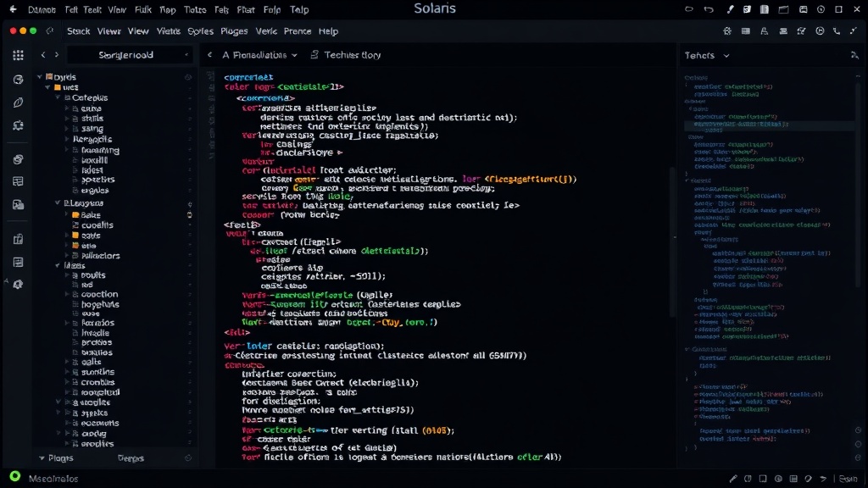Click the phone icon in the window toolbar
Viewport: 868px width, 488px height.
pos(837,31)
